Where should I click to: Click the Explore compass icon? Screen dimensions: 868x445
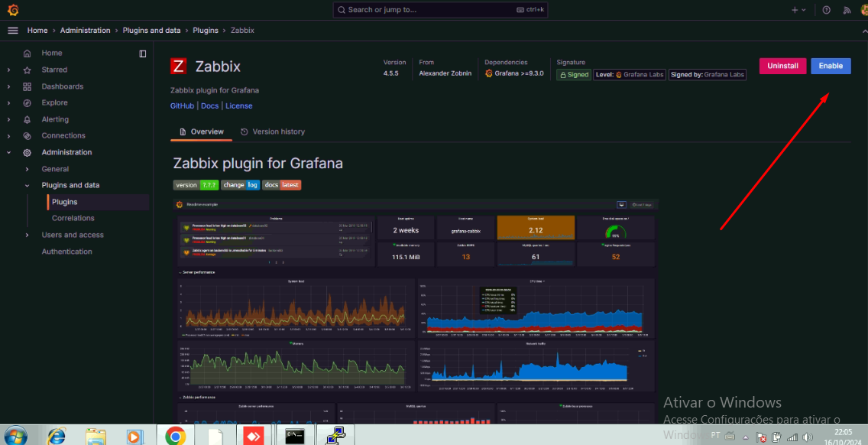(x=28, y=103)
